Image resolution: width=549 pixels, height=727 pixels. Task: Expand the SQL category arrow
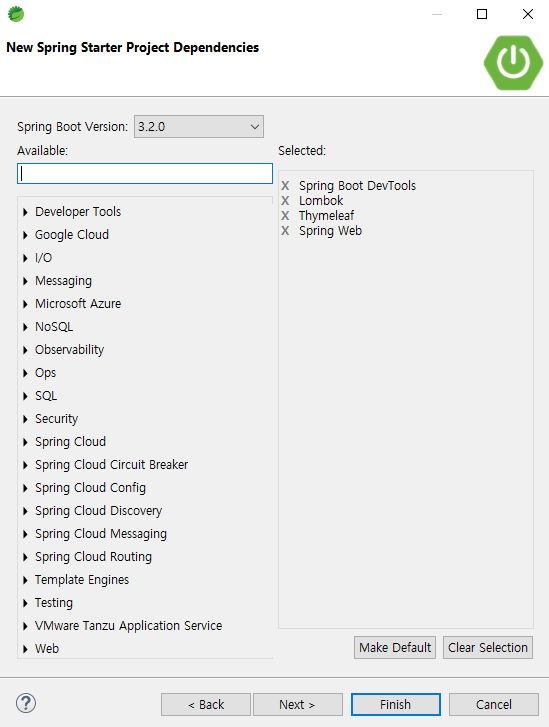[x=25, y=396]
